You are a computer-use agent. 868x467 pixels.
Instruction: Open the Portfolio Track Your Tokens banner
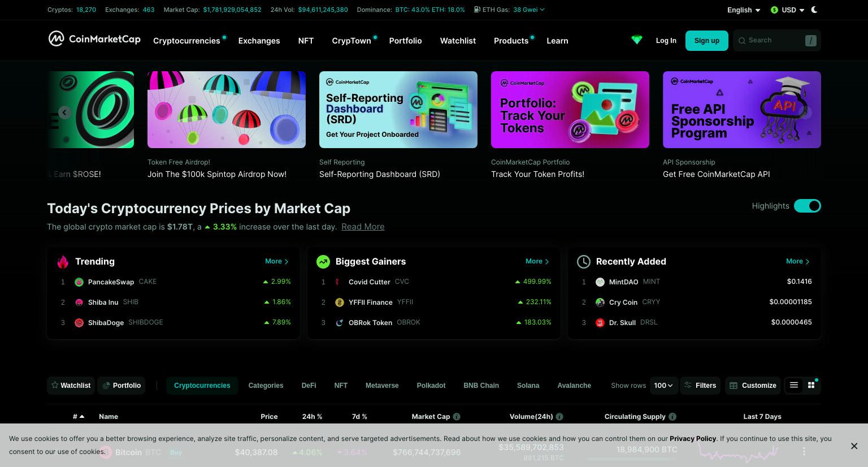(570, 110)
